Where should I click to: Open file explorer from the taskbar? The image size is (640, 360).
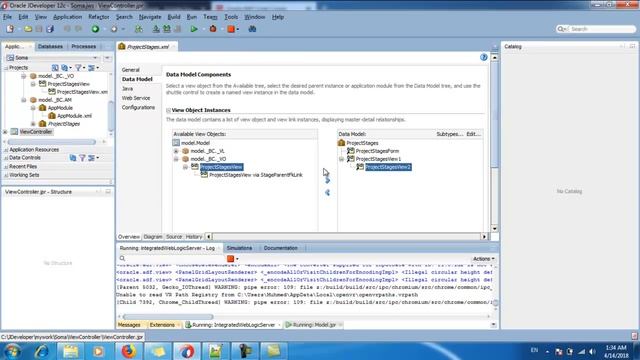70,351
